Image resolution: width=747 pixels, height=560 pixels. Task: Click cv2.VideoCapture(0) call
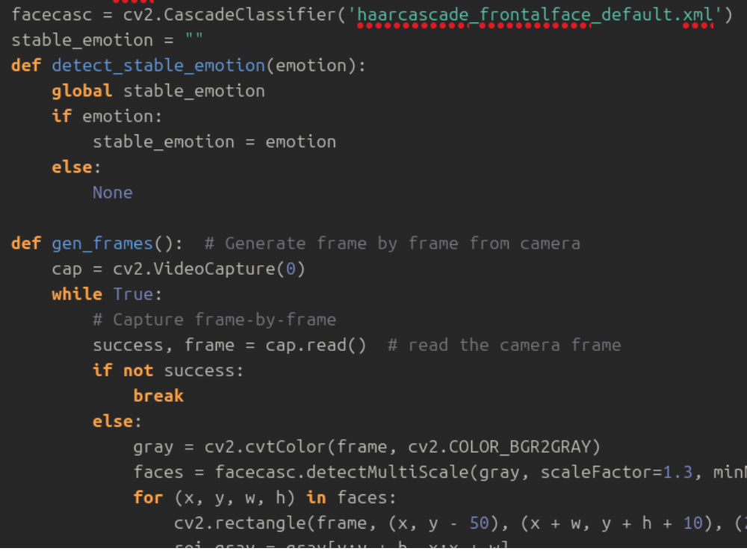coord(208,269)
